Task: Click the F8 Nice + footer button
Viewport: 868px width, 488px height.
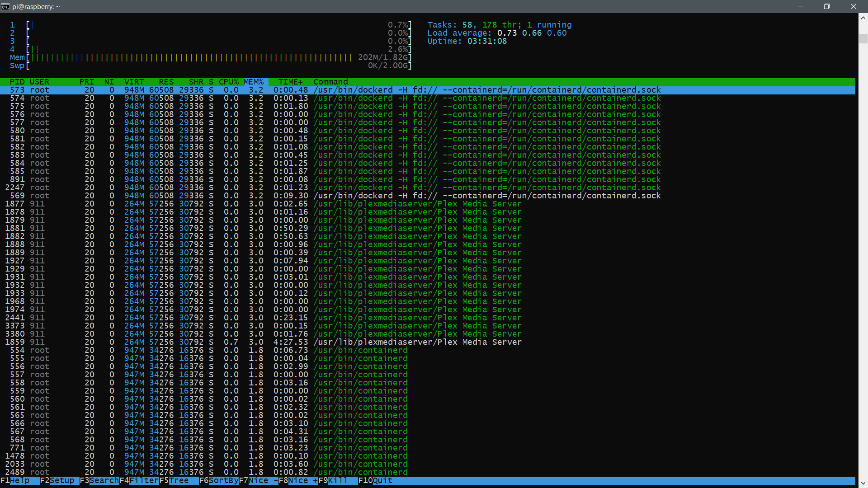Action: point(298,480)
